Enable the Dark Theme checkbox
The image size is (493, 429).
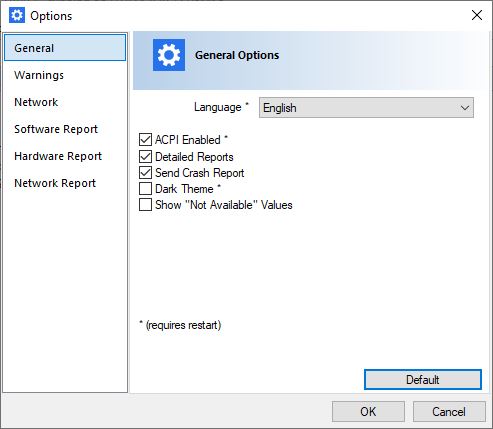(x=145, y=189)
